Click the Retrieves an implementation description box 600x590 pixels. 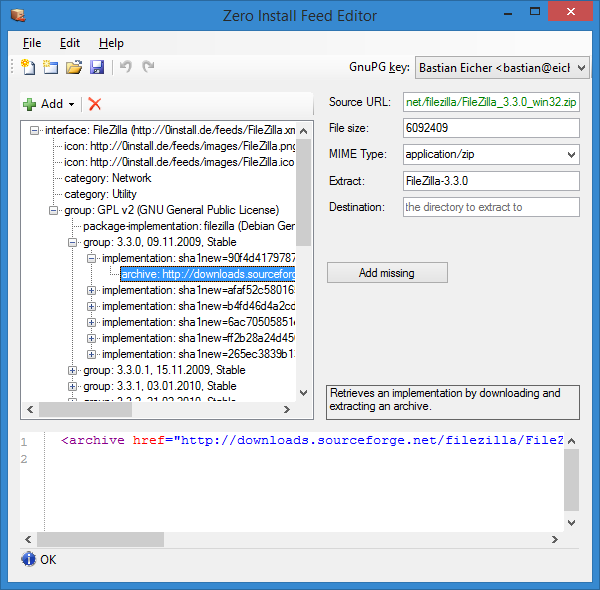(453, 402)
